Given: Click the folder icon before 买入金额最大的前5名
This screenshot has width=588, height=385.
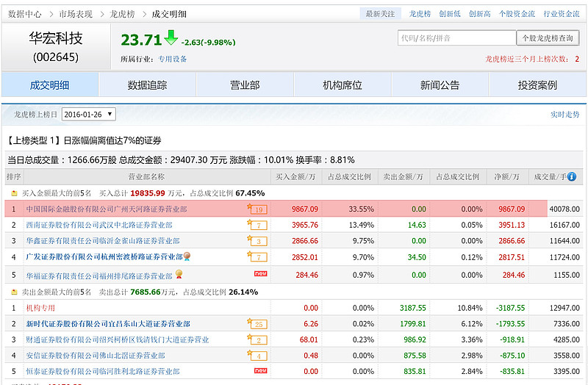Looking at the screenshot, I should point(14,193).
